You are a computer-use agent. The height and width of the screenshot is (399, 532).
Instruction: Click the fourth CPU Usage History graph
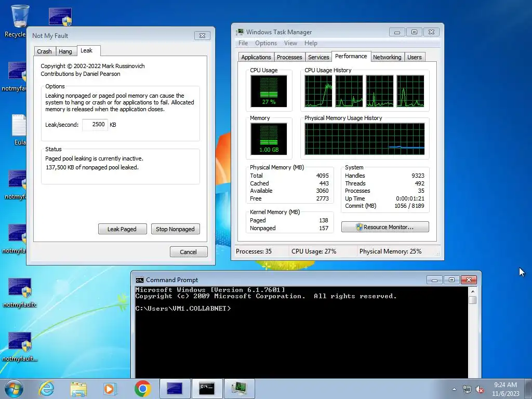point(410,91)
